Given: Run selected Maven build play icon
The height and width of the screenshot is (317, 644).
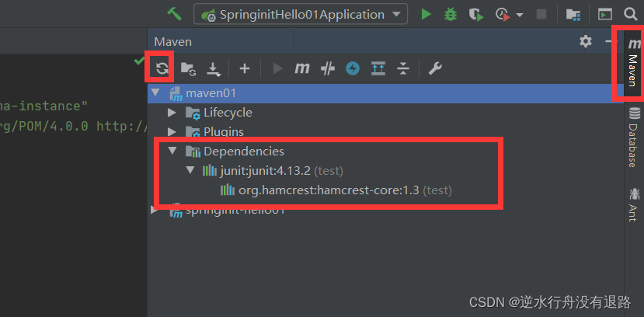Looking at the screenshot, I should (x=277, y=68).
